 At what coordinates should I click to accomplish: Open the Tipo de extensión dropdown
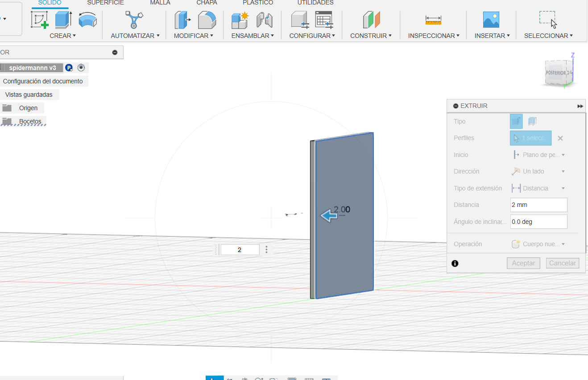tap(539, 188)
